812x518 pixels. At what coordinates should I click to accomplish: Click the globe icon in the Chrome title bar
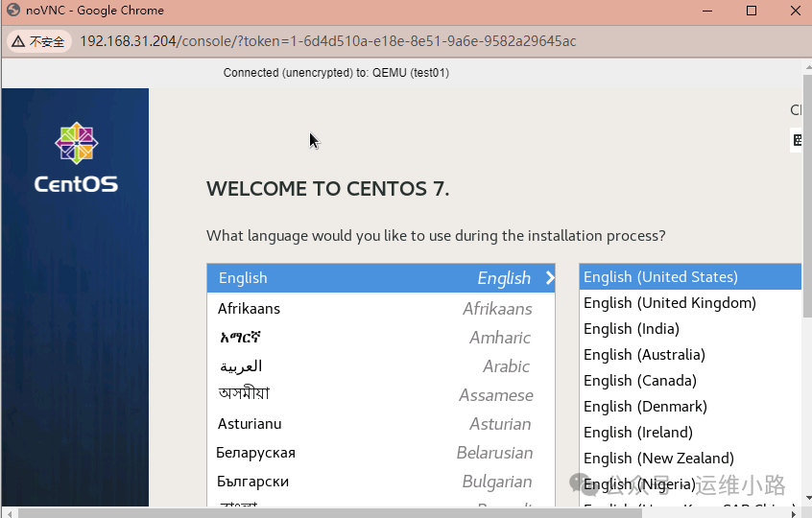(x=12, y=10)
